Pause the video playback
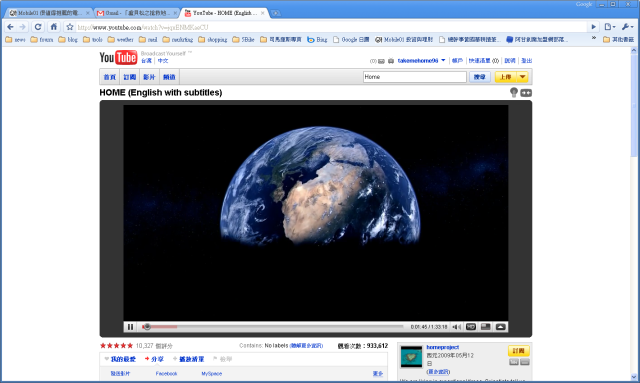Viewport: 640px width, 383px height. point(131,327)
